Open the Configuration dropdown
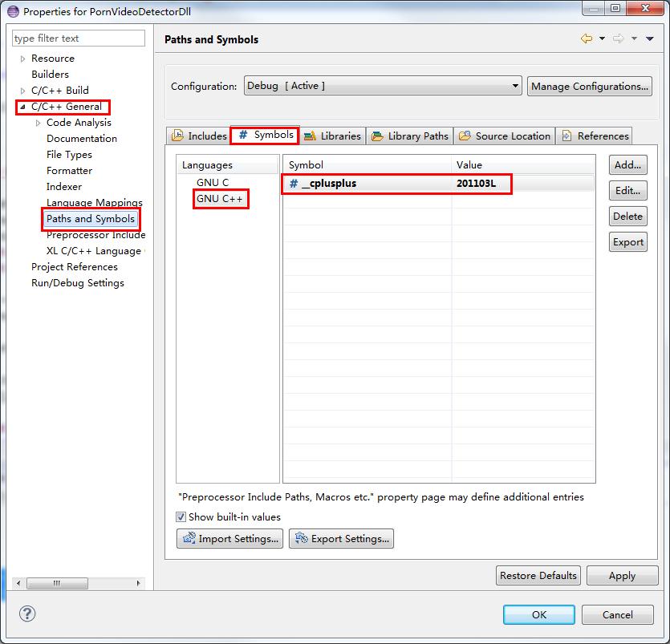This screenshot has width=670, height=644. coord(383,86)
